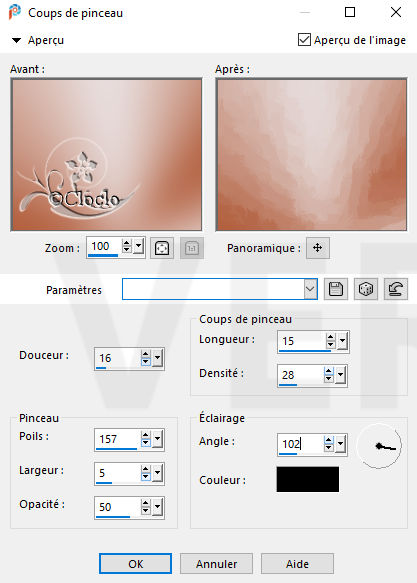Click OK to apply brush strokes
This screenshot has width=417, height=583.
pos(135,564)
